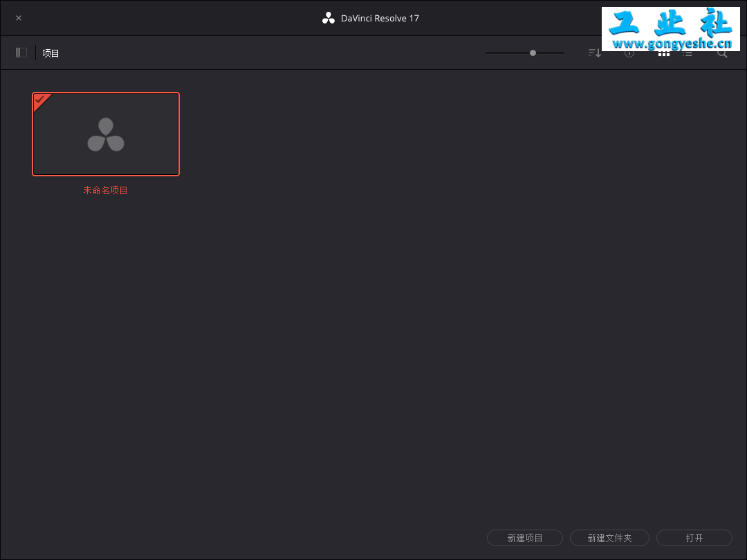The width and height of the screenshot is (747, 560).
Task: Open the sort order options icon
Action: click(x=595, y=53)
